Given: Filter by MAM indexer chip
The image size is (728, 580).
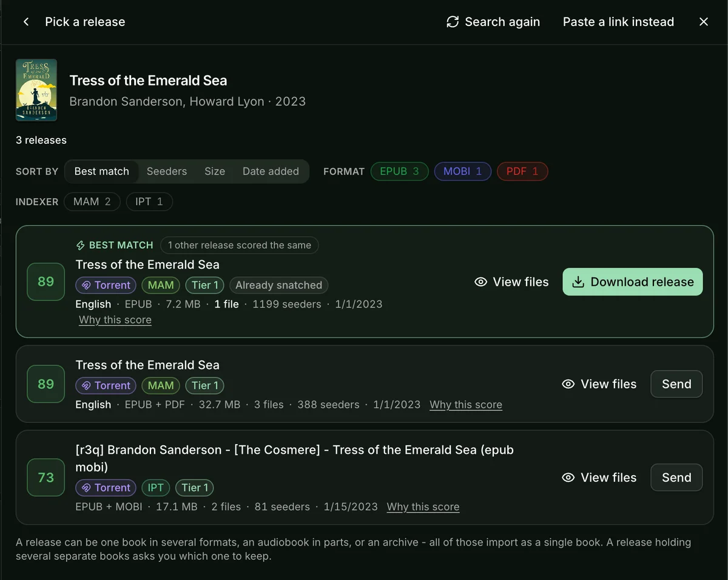Looking at the screenshot, I should coord(92,201).
